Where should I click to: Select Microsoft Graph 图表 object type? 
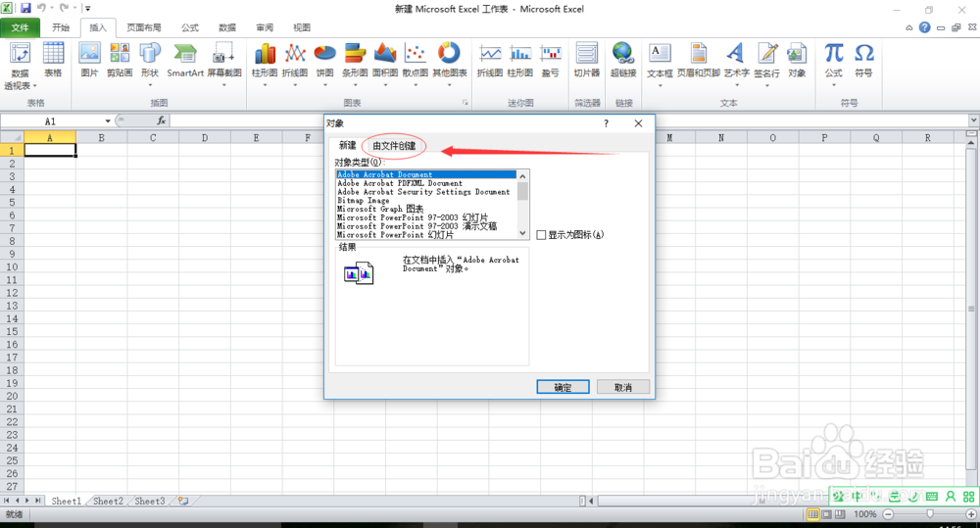coord(380,209)
